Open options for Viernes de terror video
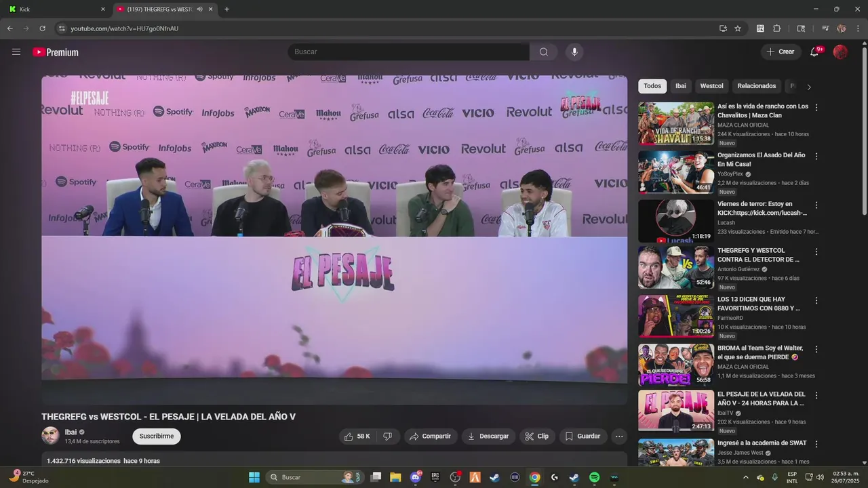The width and height of the screenshot is (868, 488). point(816,205)
